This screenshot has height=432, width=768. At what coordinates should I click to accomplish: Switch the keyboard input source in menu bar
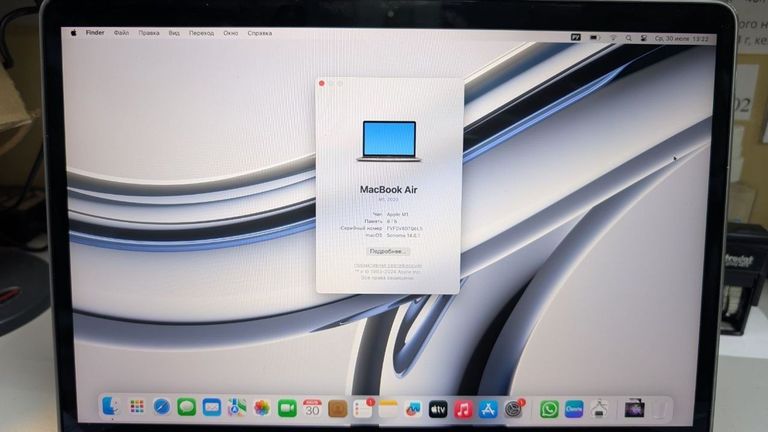point(576,37)
